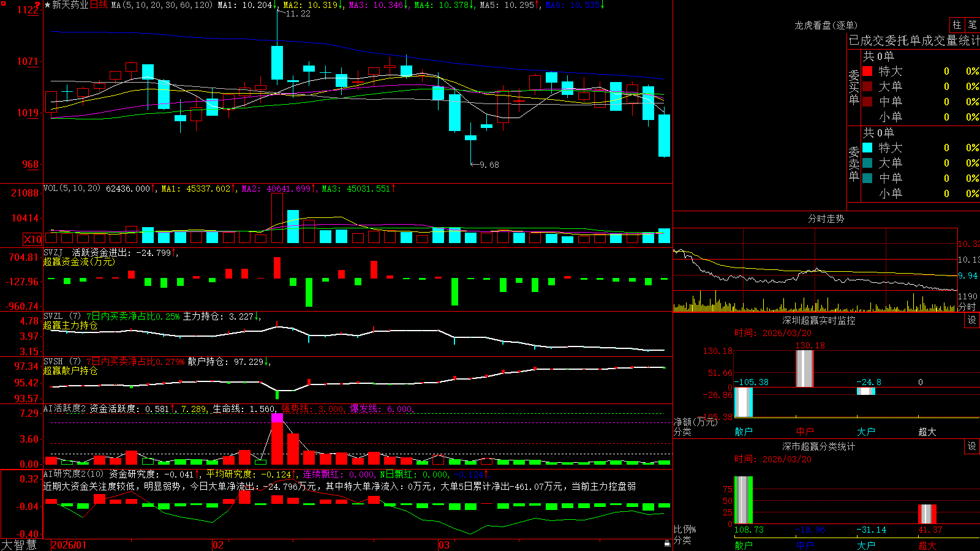980x551 pixels.
Task: Click the 超大 41.37 bar in 分类统计
Action: click(927, 514)
